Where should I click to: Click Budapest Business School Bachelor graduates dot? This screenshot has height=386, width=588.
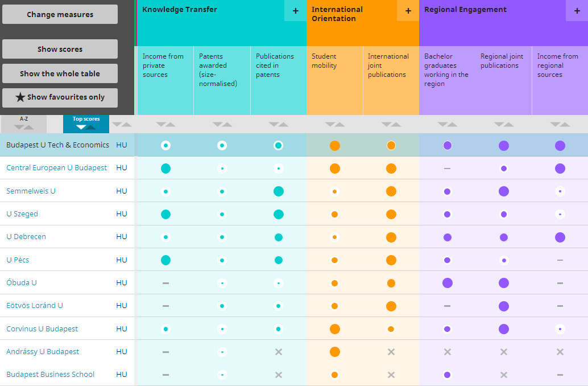(448, 375)
